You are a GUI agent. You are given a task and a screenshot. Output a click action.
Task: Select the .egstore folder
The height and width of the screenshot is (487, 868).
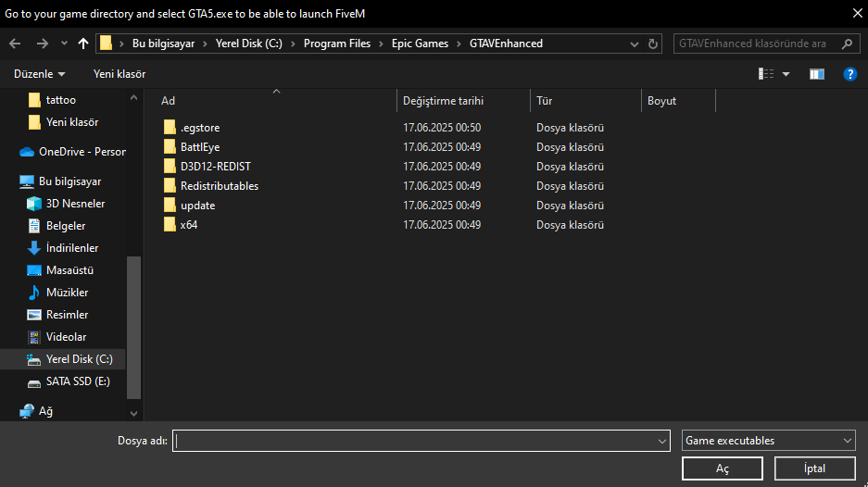point(200,128)
